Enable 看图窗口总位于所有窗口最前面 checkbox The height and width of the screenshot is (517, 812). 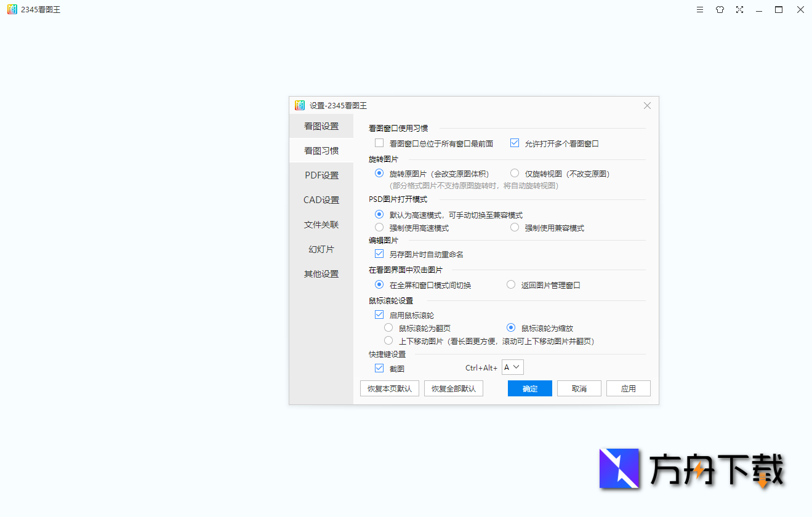click(379, 143)
